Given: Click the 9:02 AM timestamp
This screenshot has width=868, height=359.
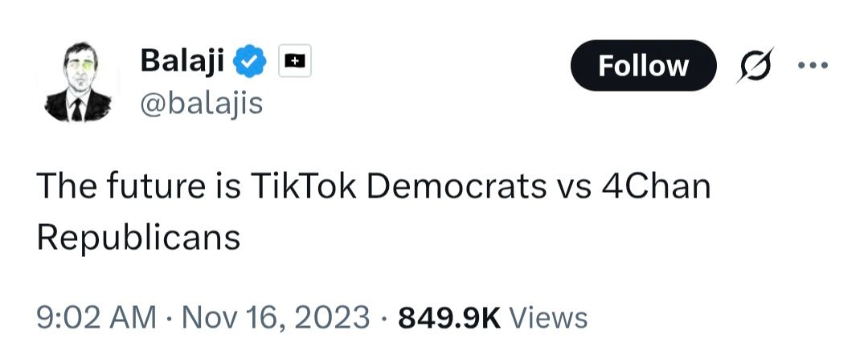Looking at the screenshot, I should click(96, 317).
